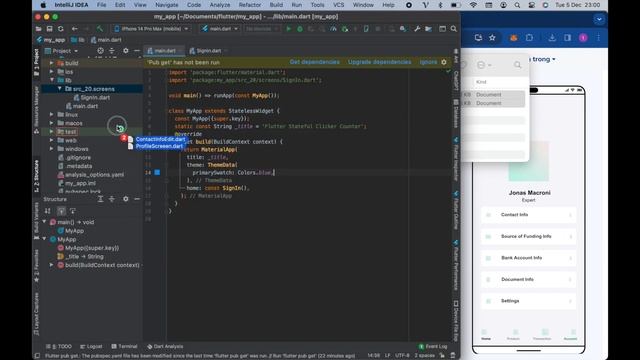Open the Terminal tool window

(124, 346)
